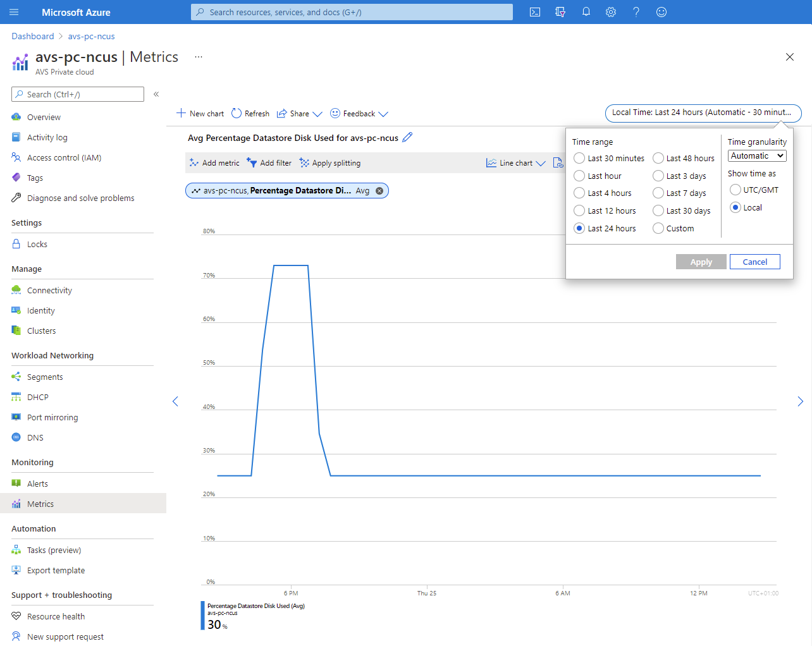Click the global search resources field
The height and width of the screenshot is (651, 812).
pos(352,12)
